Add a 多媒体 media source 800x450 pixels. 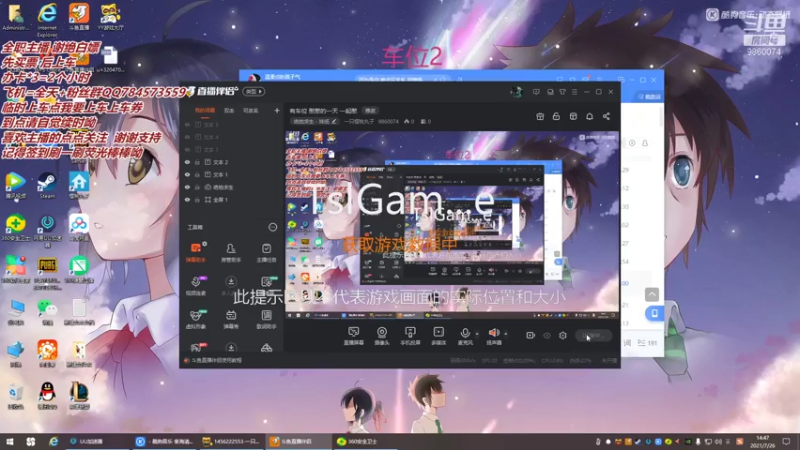[x=439, y=336]
